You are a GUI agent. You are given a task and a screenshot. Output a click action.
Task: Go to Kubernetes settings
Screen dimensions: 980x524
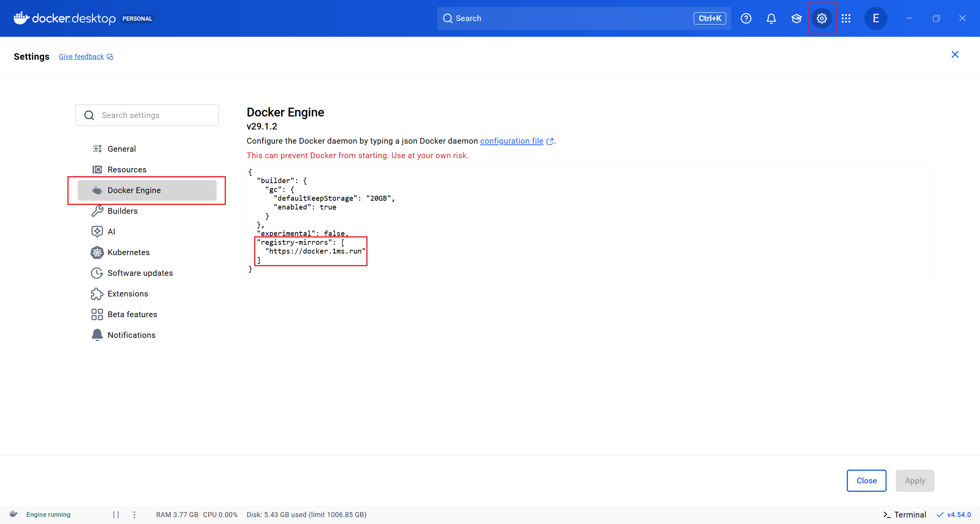coord(128,252)
